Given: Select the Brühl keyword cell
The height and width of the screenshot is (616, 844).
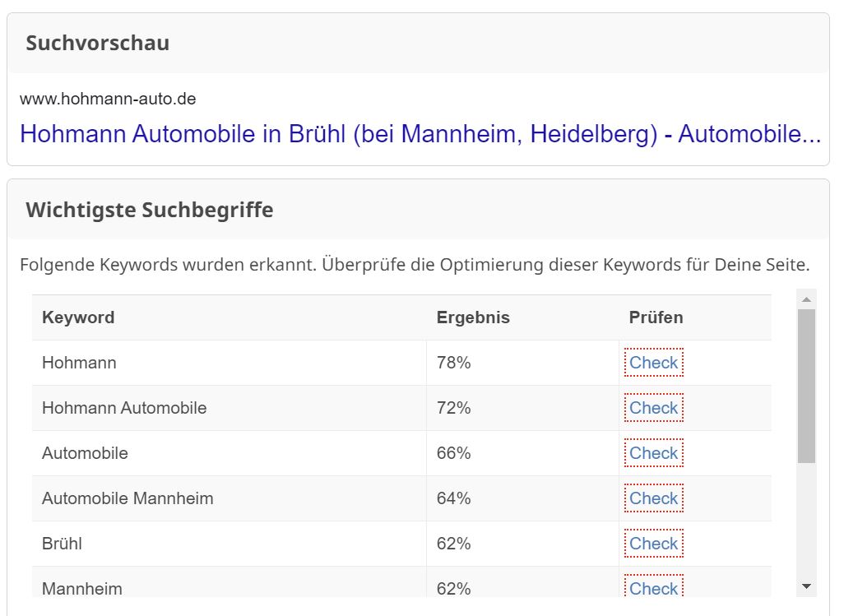Looking at the screenshot, I should [x=62, y=544].
